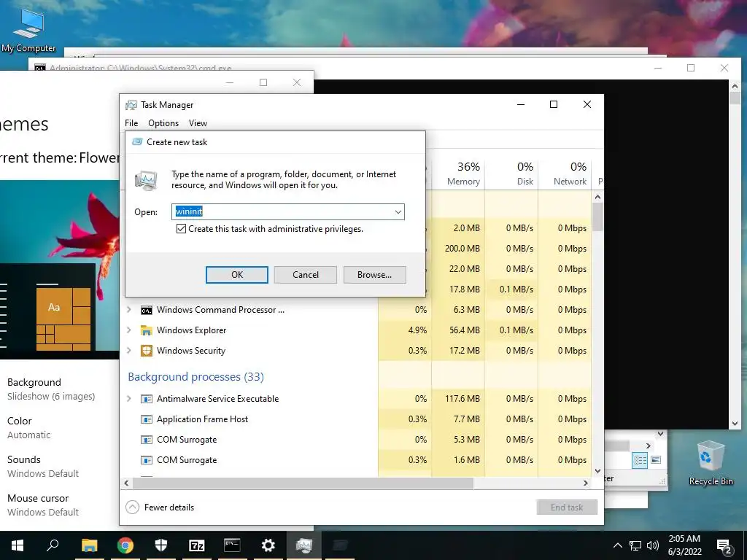Select the first COM Surrogate 5.3 MB row
This screenshot has width=747, height=560.
(x=356, y=440)
